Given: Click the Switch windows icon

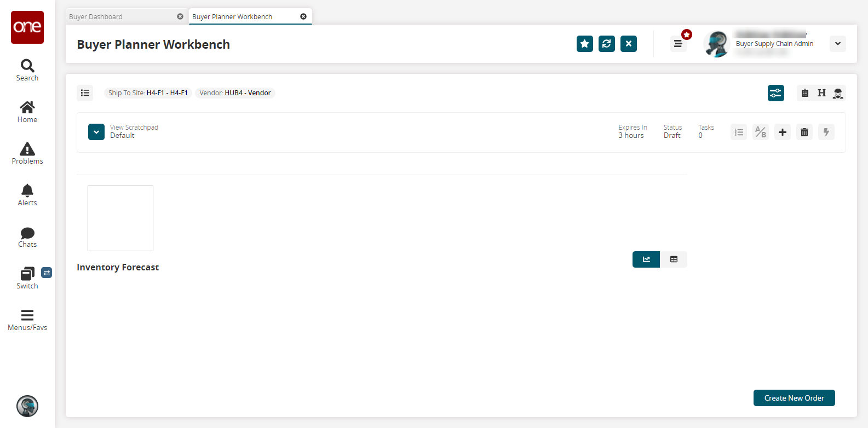Looking at the screenshot, I should click(27, 279).
